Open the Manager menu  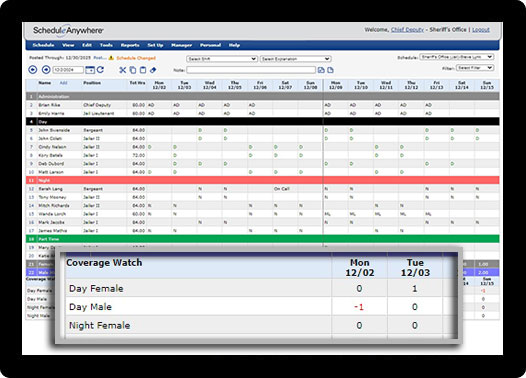coord(181,45)
